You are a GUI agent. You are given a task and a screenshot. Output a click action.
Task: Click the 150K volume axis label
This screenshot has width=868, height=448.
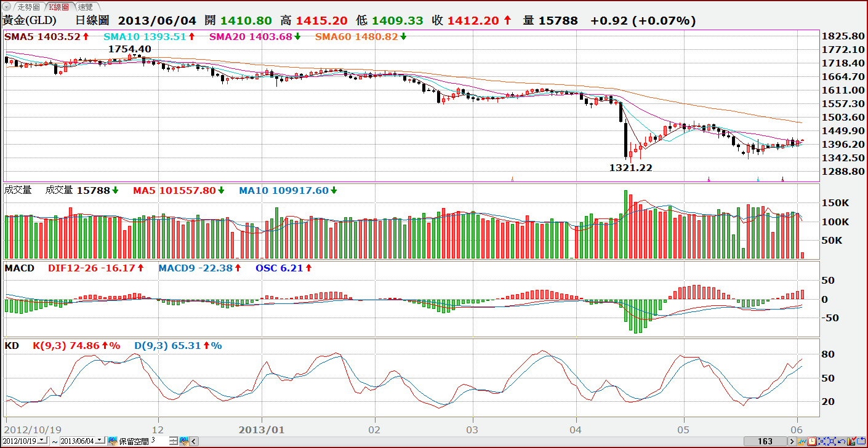point(837,202)
